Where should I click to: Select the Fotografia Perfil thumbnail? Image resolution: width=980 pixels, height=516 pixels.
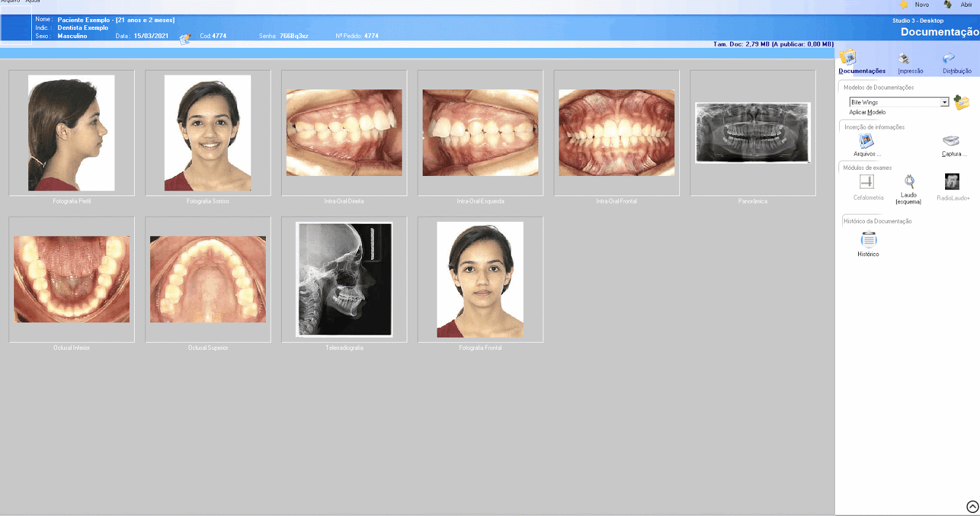[x=72, y=133]
